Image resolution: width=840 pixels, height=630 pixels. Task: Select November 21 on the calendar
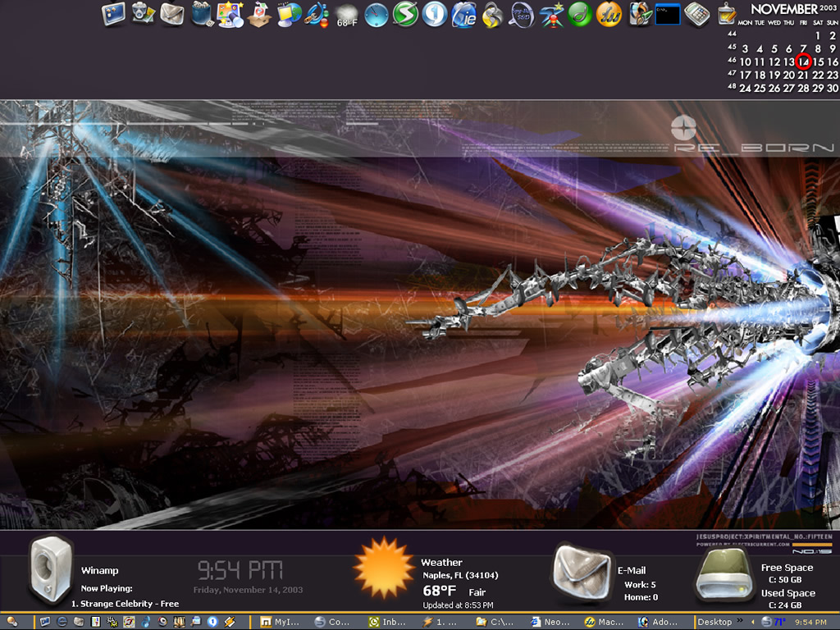click(803, 75)
